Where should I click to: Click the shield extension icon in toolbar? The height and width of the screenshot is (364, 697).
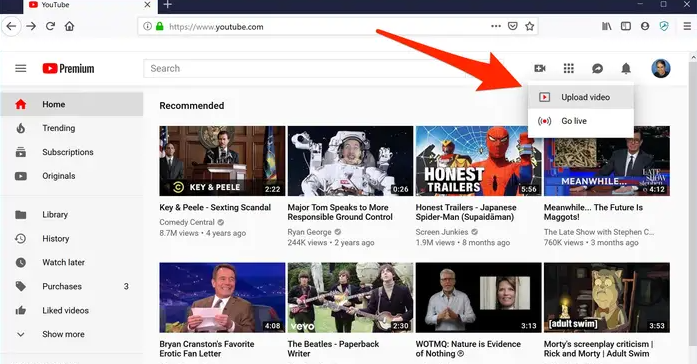(x=664, y=26)
